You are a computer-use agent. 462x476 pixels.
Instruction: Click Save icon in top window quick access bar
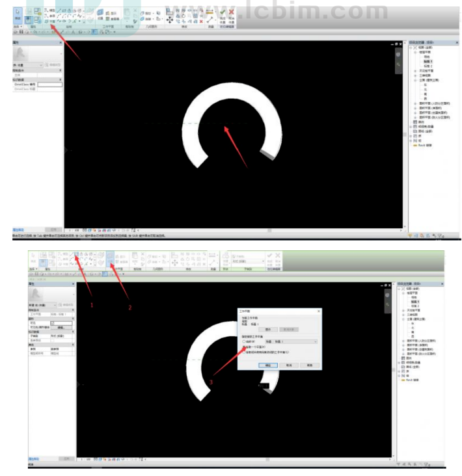(x=21, y=32)
